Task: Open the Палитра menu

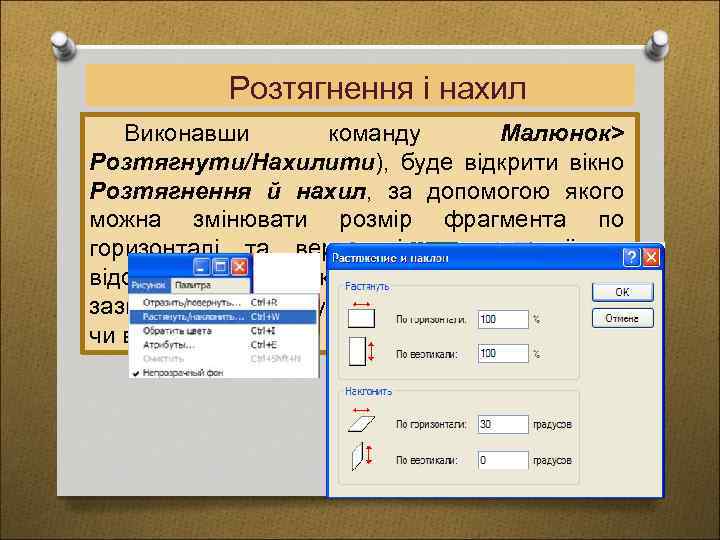Action: coord(193,285)
